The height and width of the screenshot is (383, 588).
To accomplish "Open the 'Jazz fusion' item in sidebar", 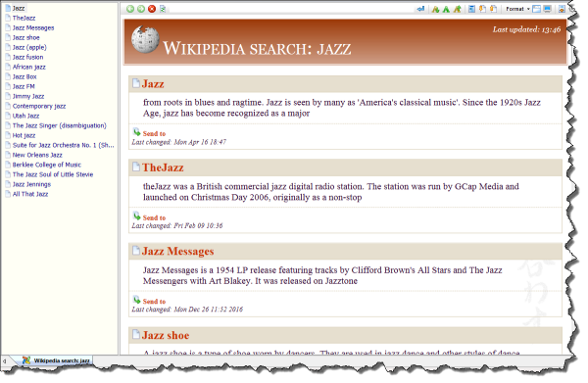I will pyautogui.click(x=27, y=57).
